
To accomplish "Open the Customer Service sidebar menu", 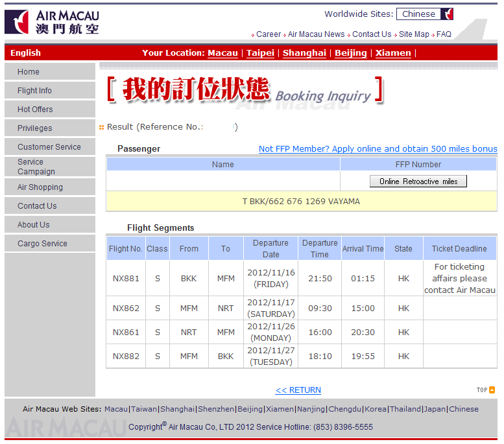I will click(50, 146).
